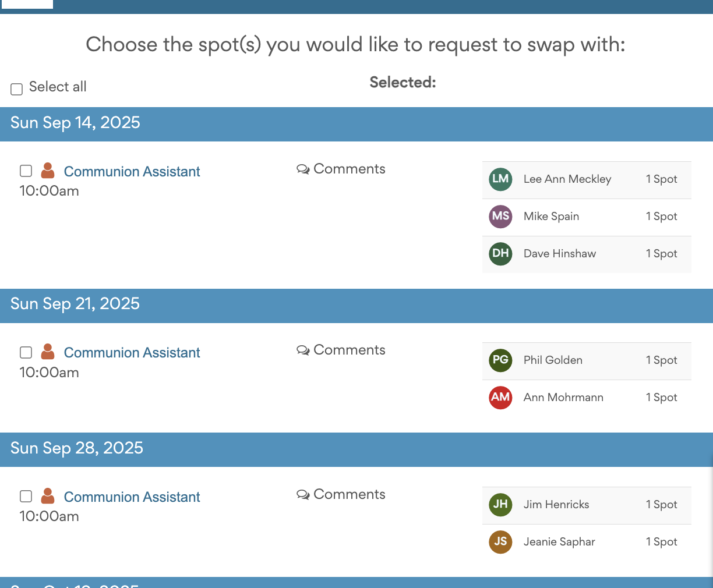Check the Sep 14 Communion Assistant checkbox
713x588 pixels.
click(x=26, y=171)
